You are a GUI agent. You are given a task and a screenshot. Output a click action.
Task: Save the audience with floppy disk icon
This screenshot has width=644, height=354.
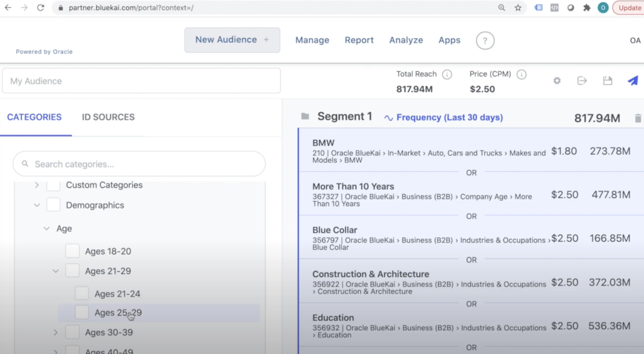pyautogui.click(x=607, y=81)
